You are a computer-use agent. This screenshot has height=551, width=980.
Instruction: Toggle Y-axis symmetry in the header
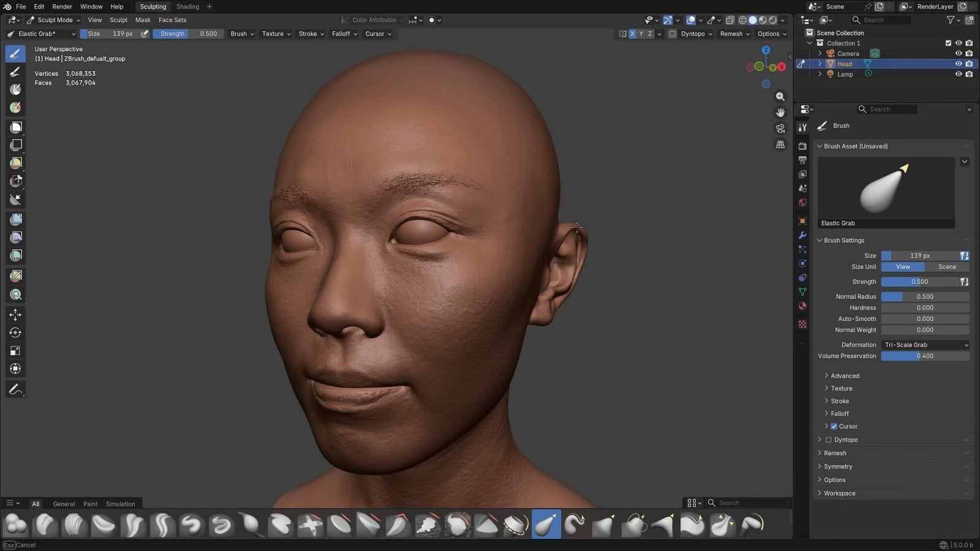point(640,34)
